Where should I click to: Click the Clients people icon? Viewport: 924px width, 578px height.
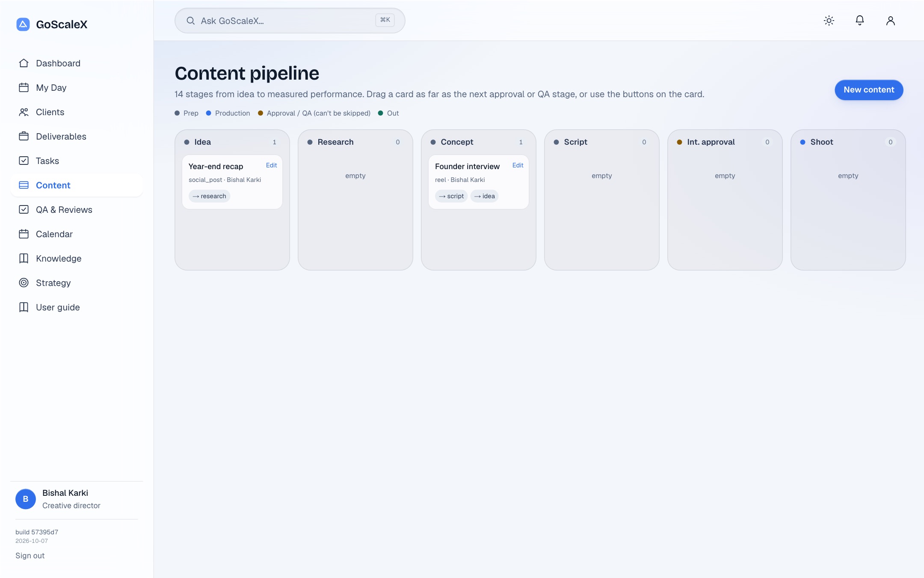click(24, 112)
